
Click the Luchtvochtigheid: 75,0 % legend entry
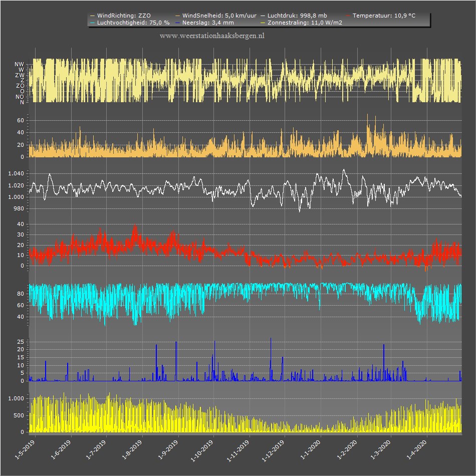130,23
